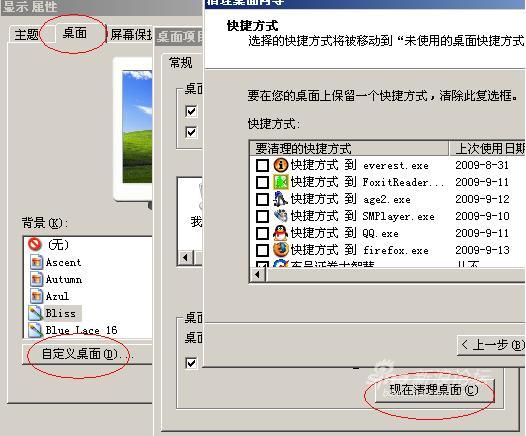526x436 pixels.
Task: Go back with the 上一步 button
Action: [492, 345]
